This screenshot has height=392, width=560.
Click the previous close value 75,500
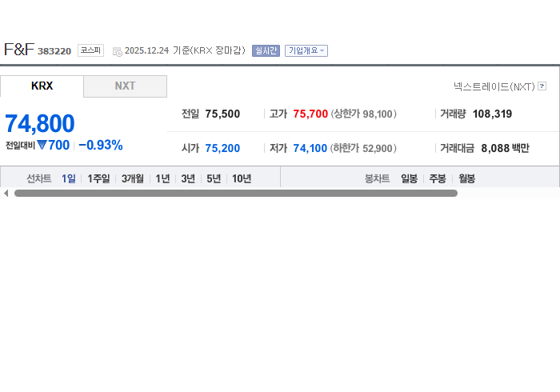coord(222,114)
